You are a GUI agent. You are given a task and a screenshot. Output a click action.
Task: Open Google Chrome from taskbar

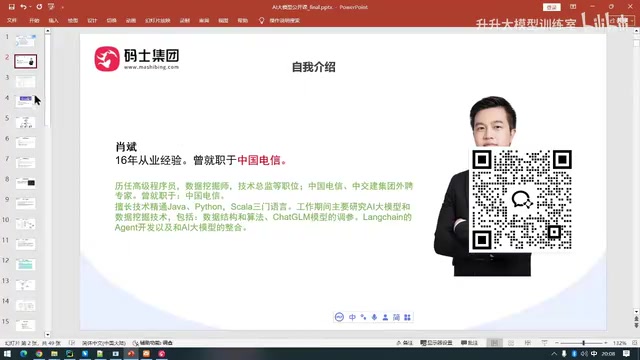point(39,353)
